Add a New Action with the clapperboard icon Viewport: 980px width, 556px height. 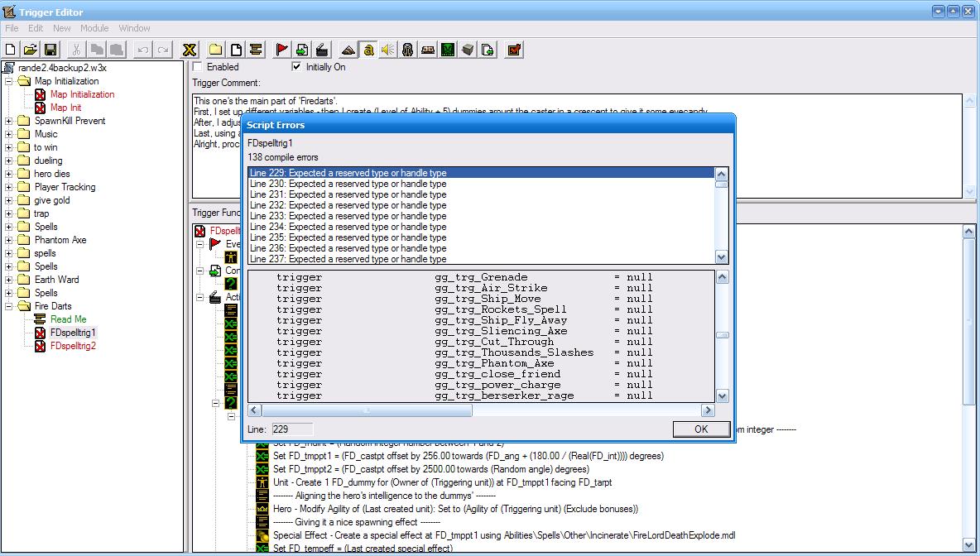[x=322, y=50]
